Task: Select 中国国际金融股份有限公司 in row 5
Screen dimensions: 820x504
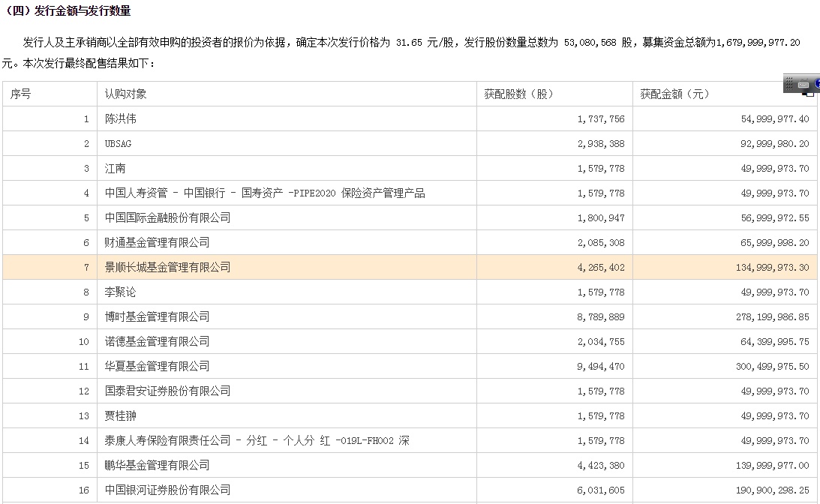Action: click(167, 217)
